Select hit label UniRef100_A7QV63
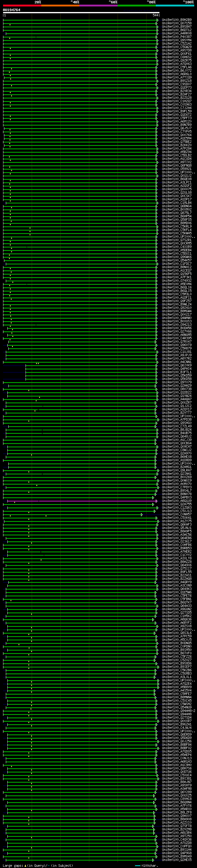Viewport: 197px width, 868px height. point(177,64)
